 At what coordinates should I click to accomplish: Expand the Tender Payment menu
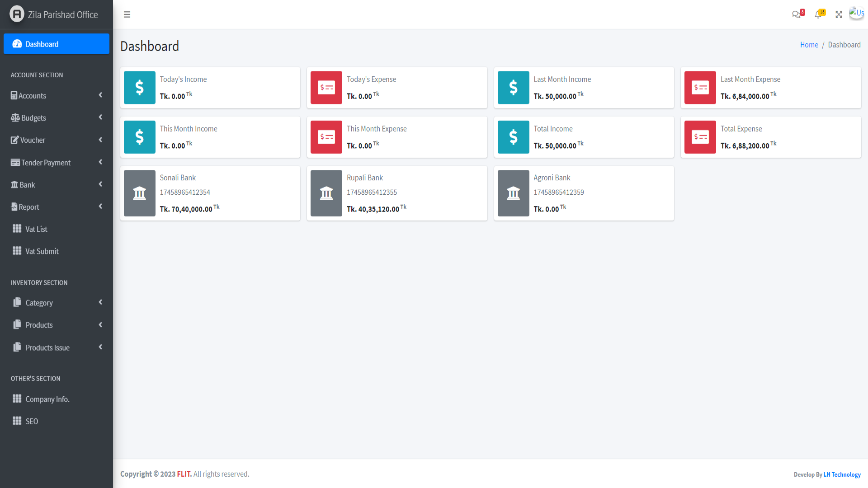[46, 163]
